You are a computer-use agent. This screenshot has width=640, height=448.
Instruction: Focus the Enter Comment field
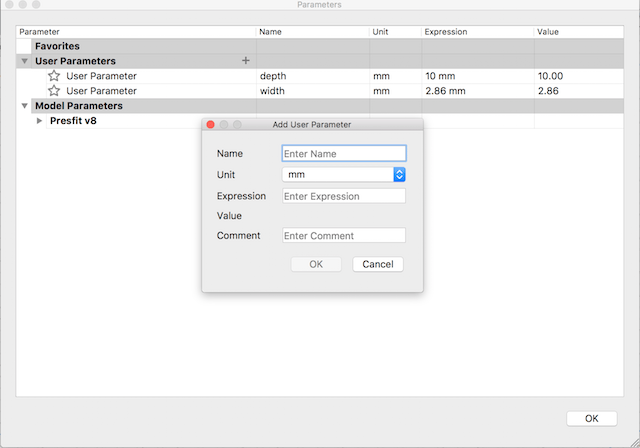click(x=344, y=235)
